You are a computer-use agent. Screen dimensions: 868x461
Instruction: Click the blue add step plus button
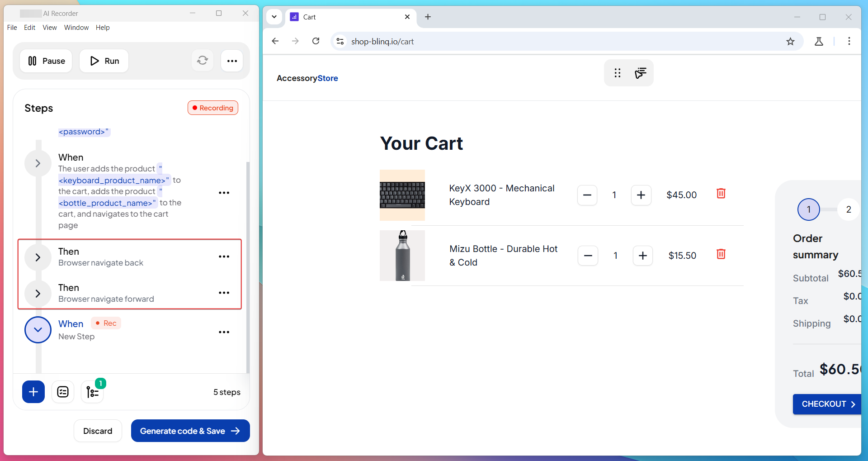[x=33, y=392]
